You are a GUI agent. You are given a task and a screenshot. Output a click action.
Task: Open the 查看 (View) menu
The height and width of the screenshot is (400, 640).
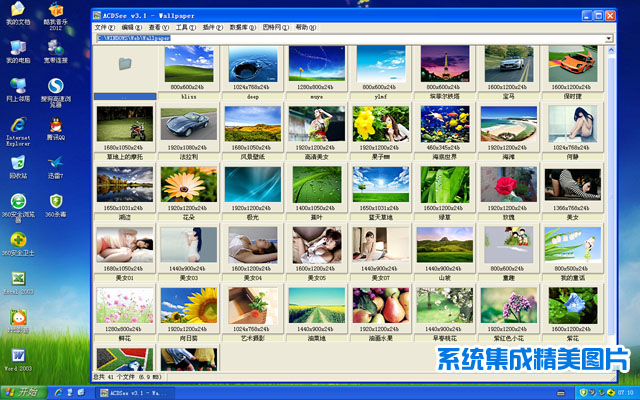click(x=159, y=27)
